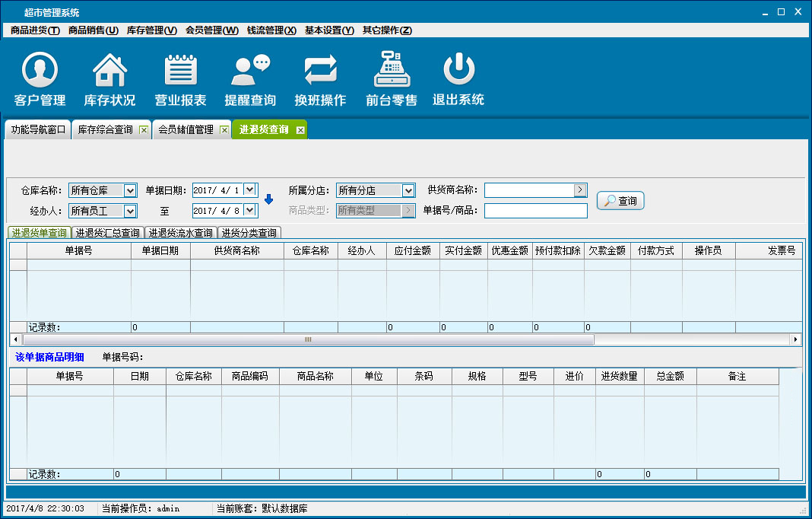The width and height of the screenshot is (812, 519).
Task: Open the 前台零售 cash register icon
Action: click(392, 79)
